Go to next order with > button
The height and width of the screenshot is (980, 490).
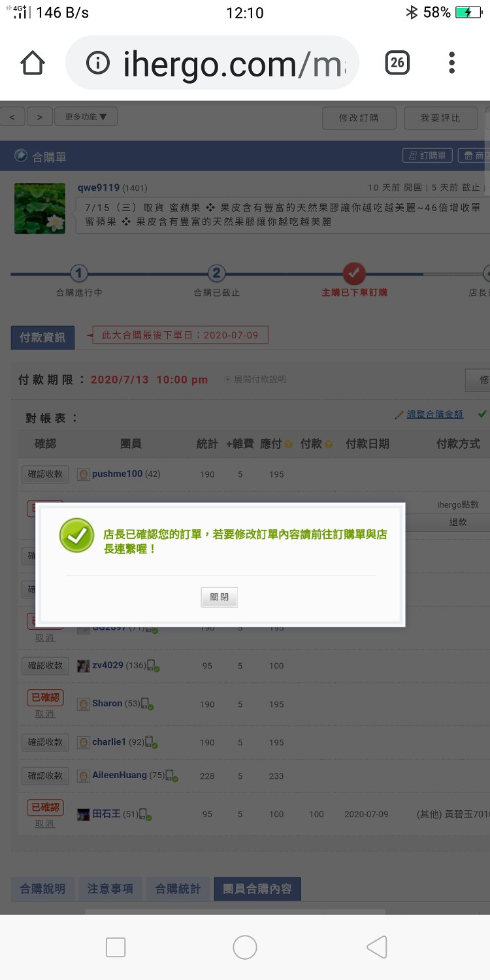point(40,118)
